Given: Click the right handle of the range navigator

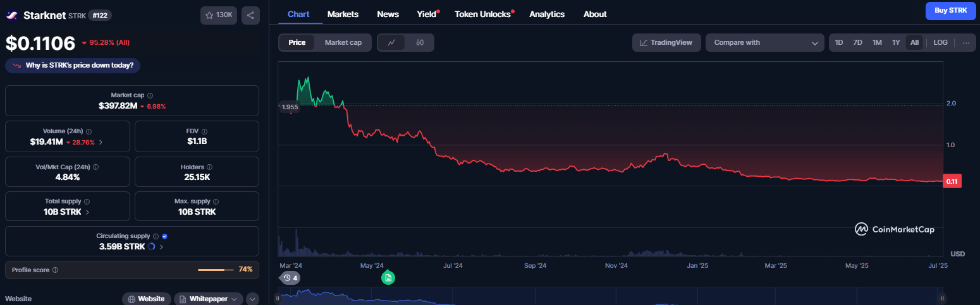Looking at the screenshot, I should tap(941, 298).
